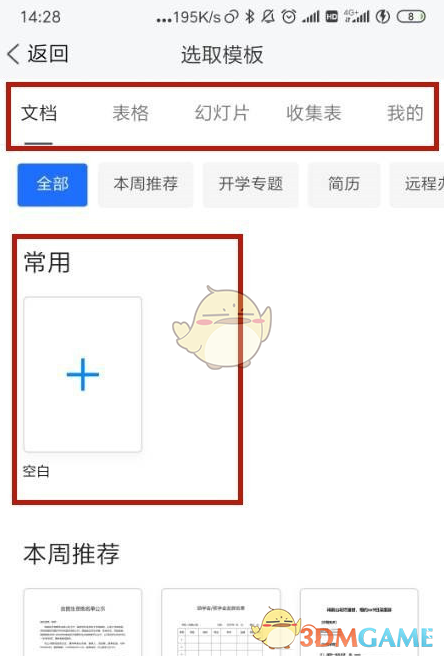This screenshot has height=656, width=444.
Task: Select the 全部 filter chip
Action: 52,184
